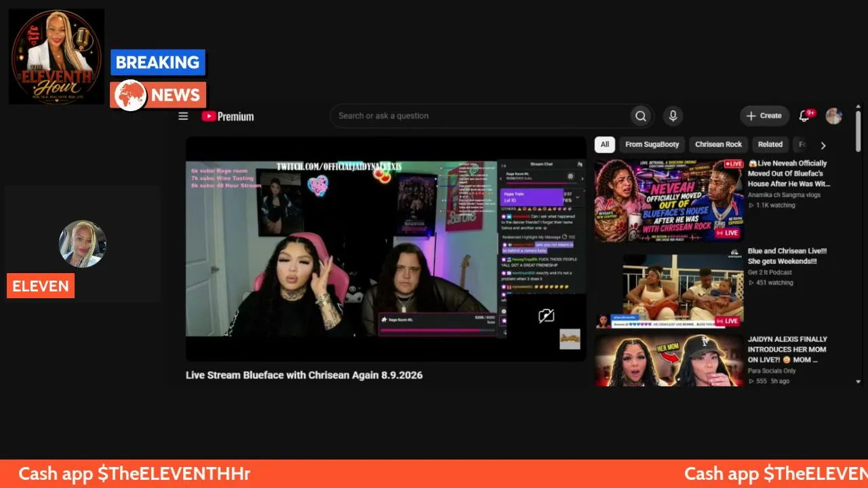Click the ELEVEN host avatar circle

pyautogui.click(x=83, y=244)
